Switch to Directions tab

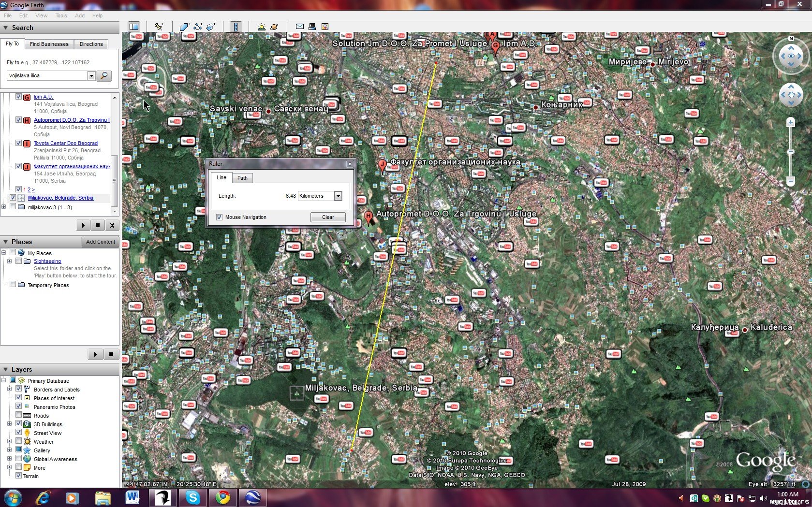[x=91, y=44]
